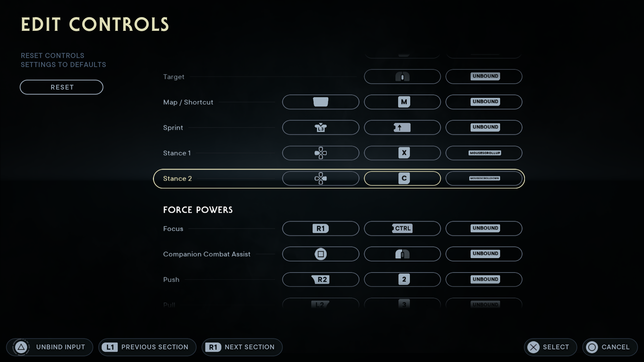This screenshot has height=362, width=644.
Task: Select the Stance 1 MouseScrollUp binding
Action: (x=484, y=153)
